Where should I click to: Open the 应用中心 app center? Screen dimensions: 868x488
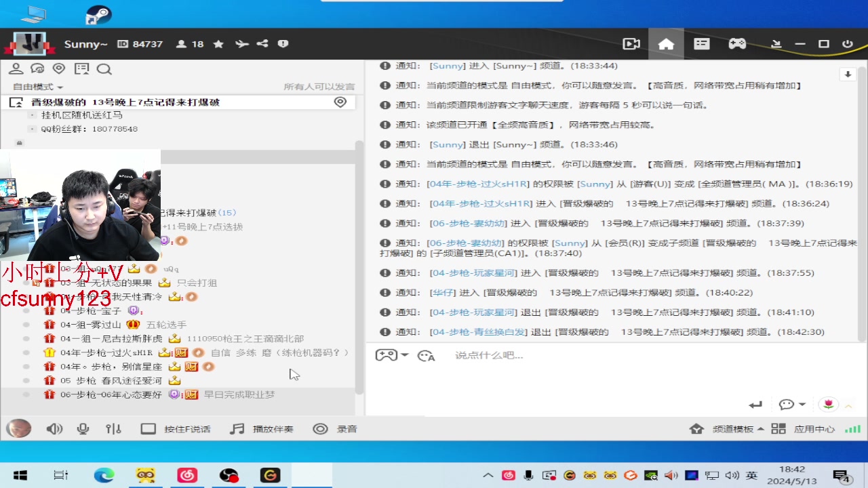tap(804, 429)
